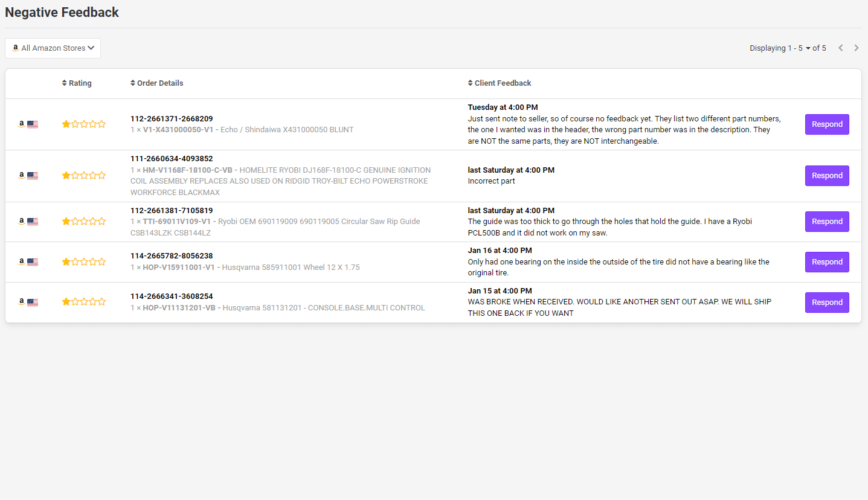Go to the next page arrow
The image size is (868, 500).
point(857,48)
